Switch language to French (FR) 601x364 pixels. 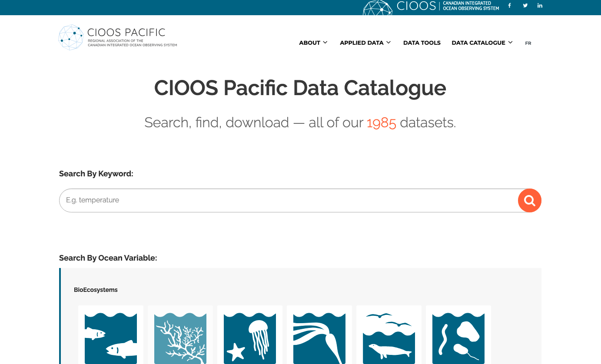point(528,43)
